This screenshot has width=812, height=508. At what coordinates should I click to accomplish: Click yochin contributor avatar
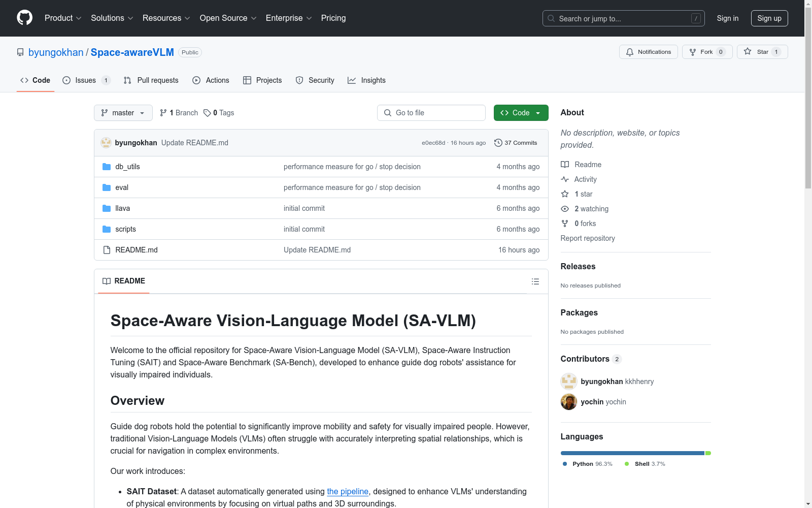[x=569, y=402]
